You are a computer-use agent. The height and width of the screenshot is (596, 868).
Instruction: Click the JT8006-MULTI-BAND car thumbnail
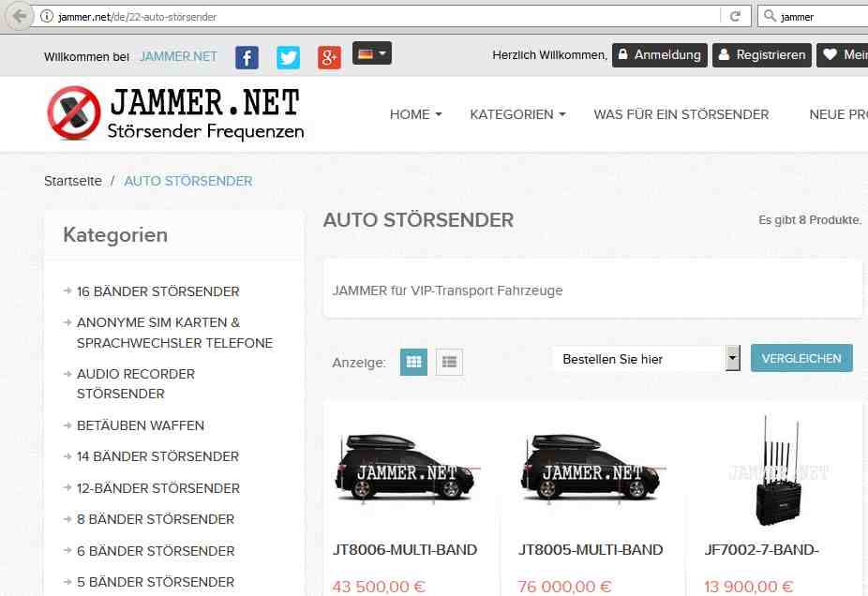coord(407,468)
